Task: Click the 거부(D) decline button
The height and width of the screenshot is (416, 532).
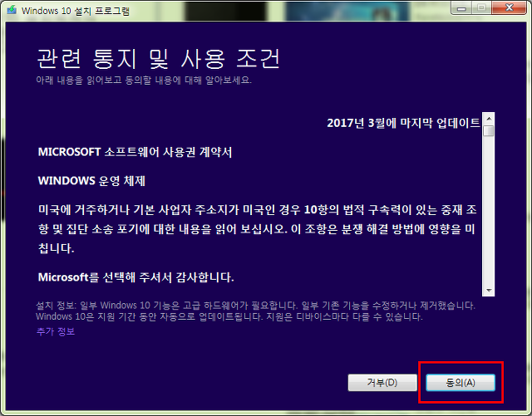Action: 382,383
